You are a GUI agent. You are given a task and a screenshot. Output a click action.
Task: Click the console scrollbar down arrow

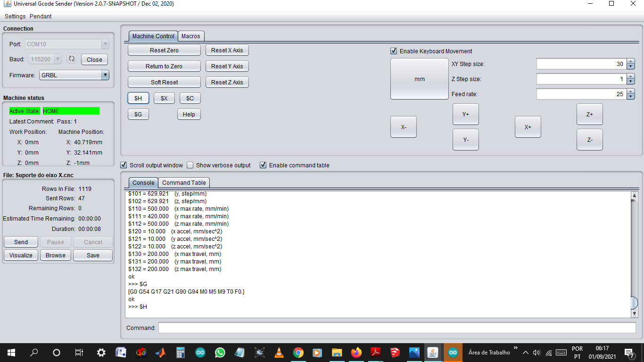coord(634,313)
